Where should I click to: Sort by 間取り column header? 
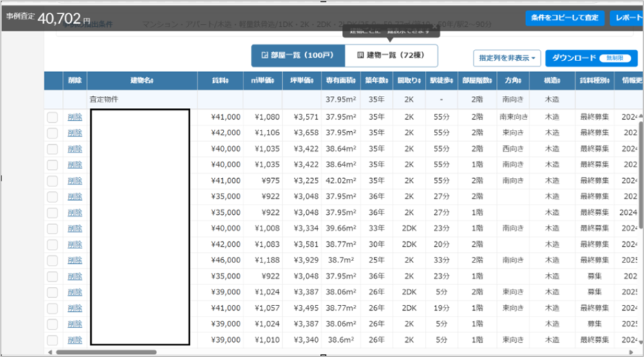pos(408,80)
